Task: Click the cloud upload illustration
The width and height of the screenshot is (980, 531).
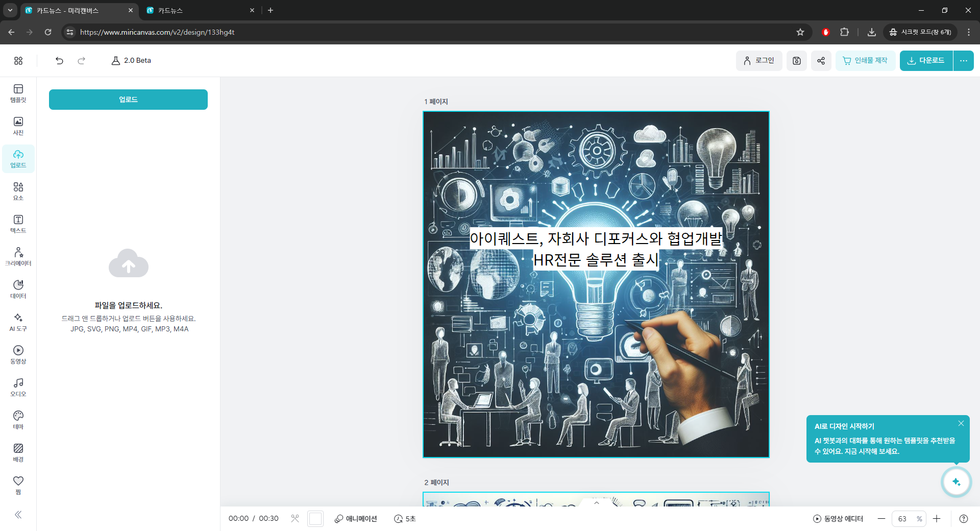Action: coord(129,263)
